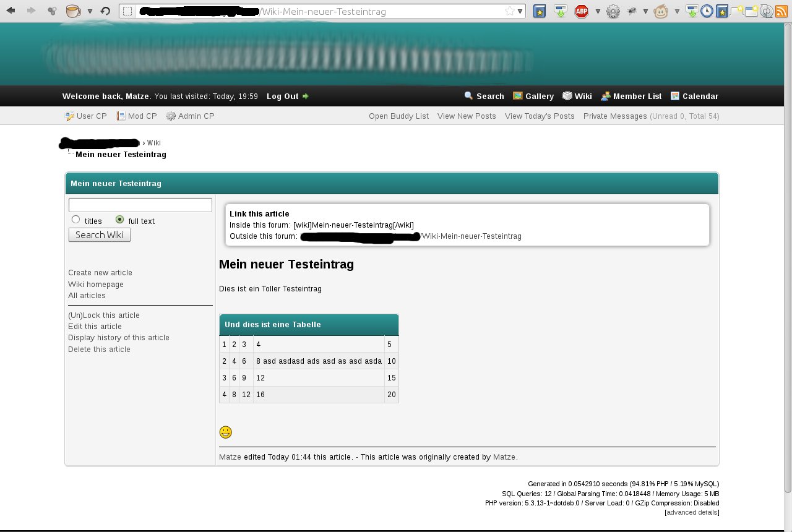Select the 'full text' radio button
Image resolution: width=792 pixels, height=532 pixels.
coord(120,220)
